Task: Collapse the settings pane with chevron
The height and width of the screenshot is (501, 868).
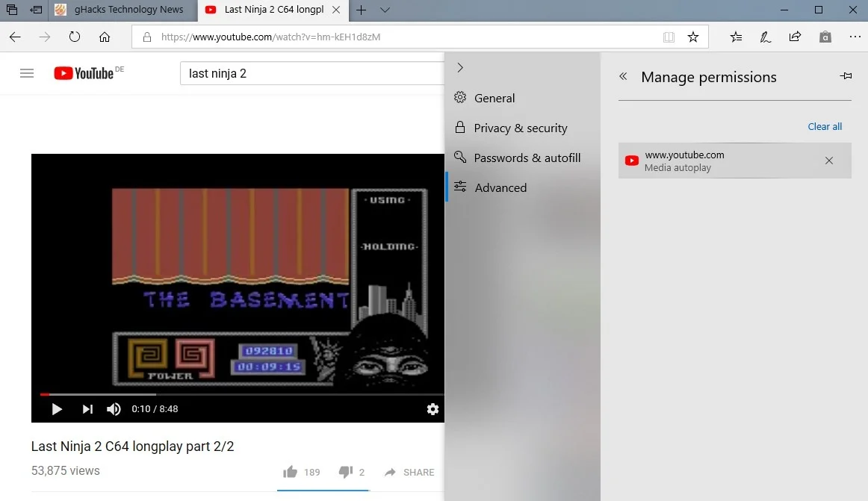Action: pos(460,67)
